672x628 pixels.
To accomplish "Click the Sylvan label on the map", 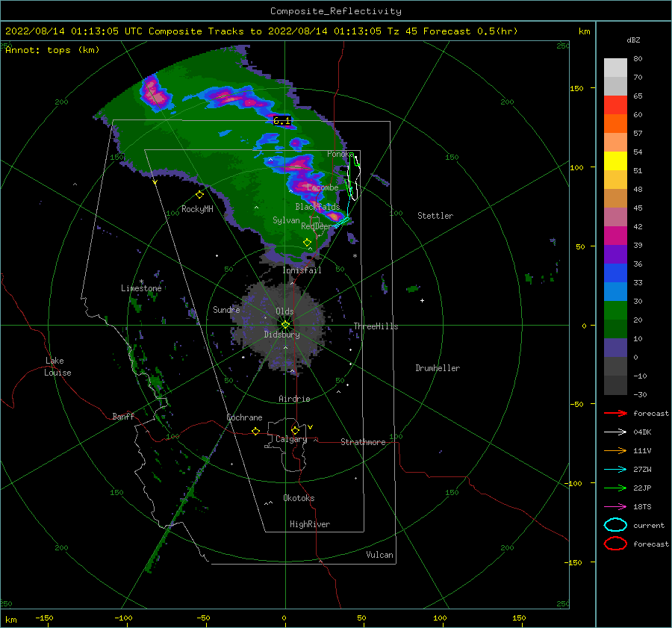I will coord(286,220).
